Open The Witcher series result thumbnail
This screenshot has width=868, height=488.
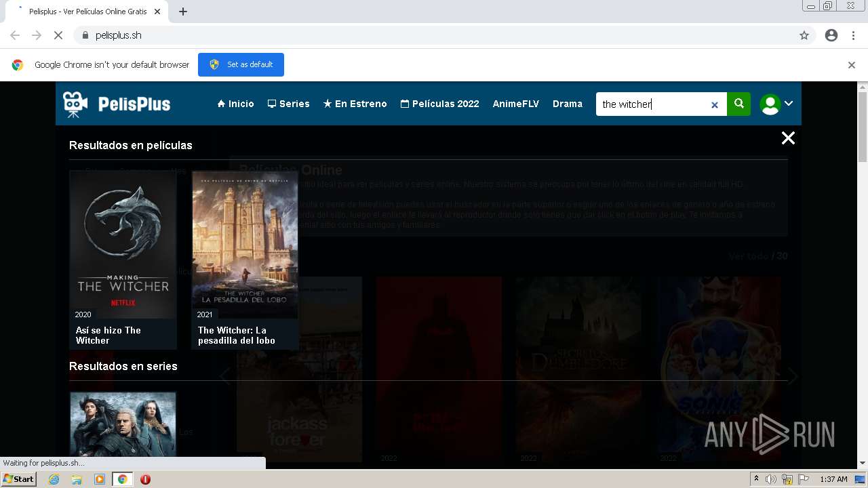123,424
